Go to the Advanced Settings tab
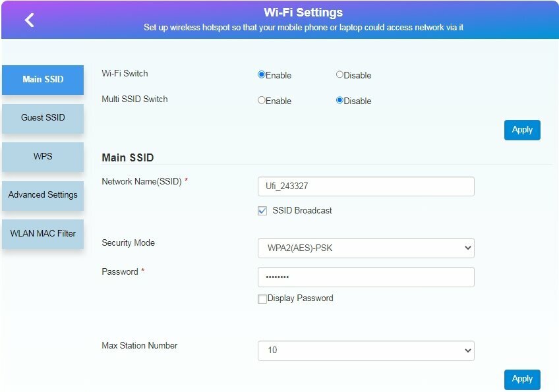559x392 pixels. coord(43,195)
